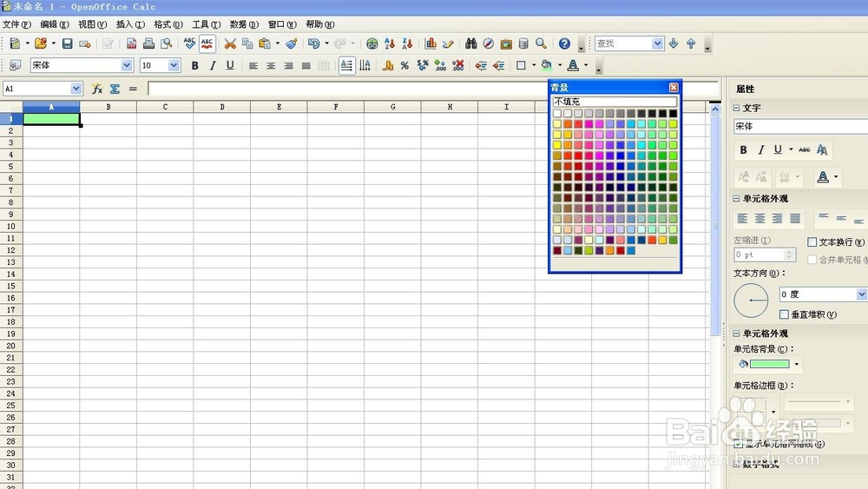The height and width of the screenshot is (489, 868).
Task: Toggle Italic in the properties sidebar
Action: (x=761, y=149)
